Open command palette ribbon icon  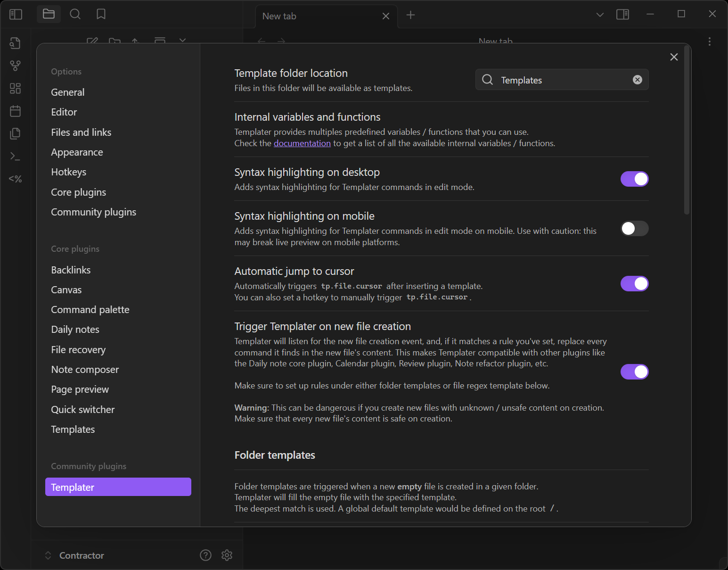point(15,156)
